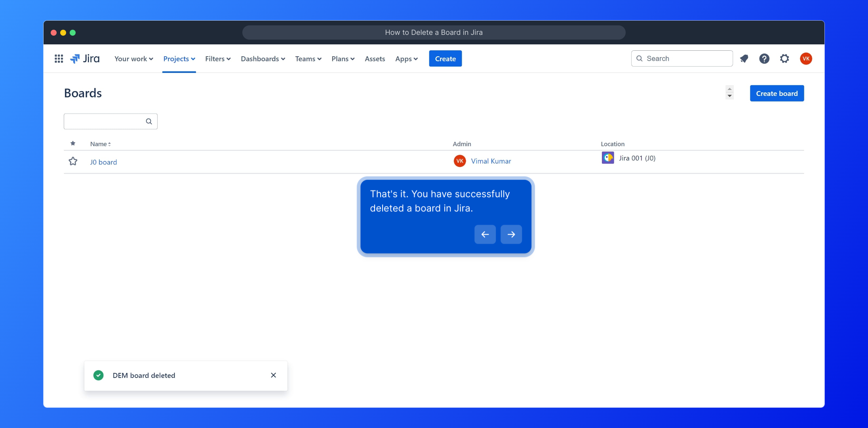The height and width of the screenshot is (428, 868).
Task: Open the help question mark icon
Action: pos(764,59)
